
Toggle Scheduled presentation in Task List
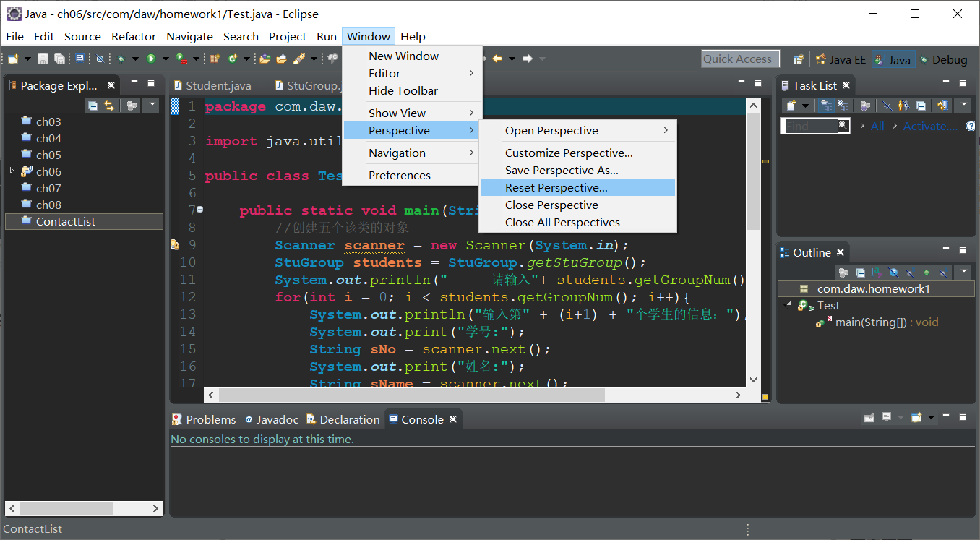tap(843, 106)
